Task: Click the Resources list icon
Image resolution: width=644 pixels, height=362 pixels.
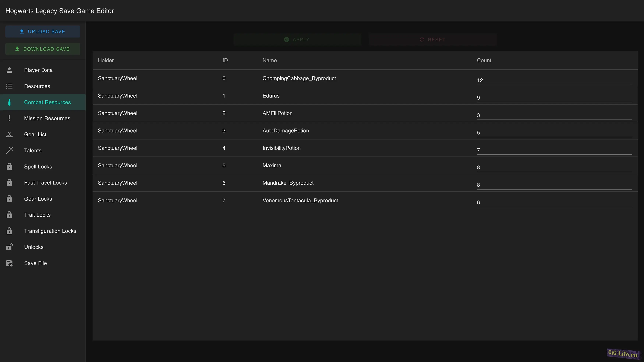Action: tap(9, 86)
